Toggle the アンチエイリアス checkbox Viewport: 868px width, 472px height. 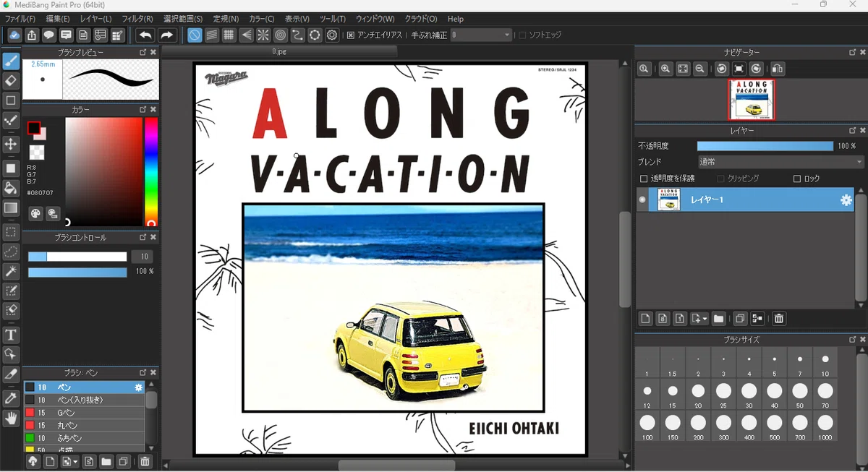(x=351, y=35)
